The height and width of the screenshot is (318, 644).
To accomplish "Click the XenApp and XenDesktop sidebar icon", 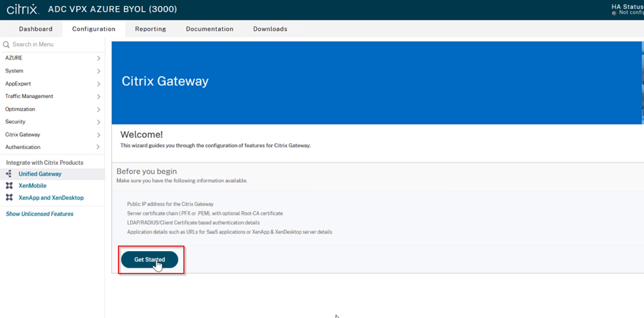I will pyautogui.click(x=9, y=197).
